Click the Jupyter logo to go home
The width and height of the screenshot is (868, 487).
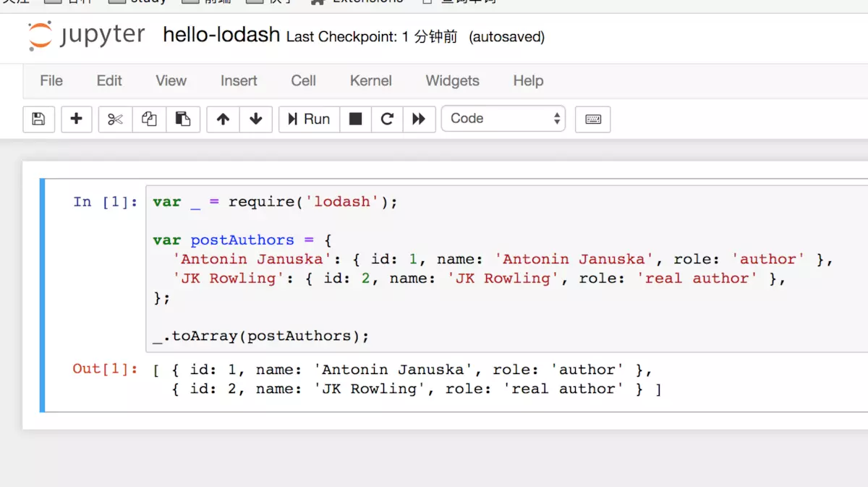coord(85,36)
